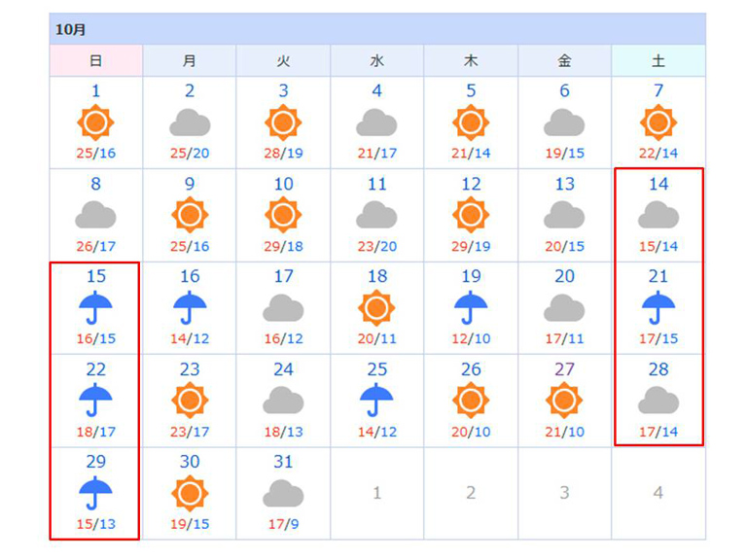The width and height of the screenshot is (747, 560).
Task: Click the 土 Saturday column header
Action: pos(658,60)
